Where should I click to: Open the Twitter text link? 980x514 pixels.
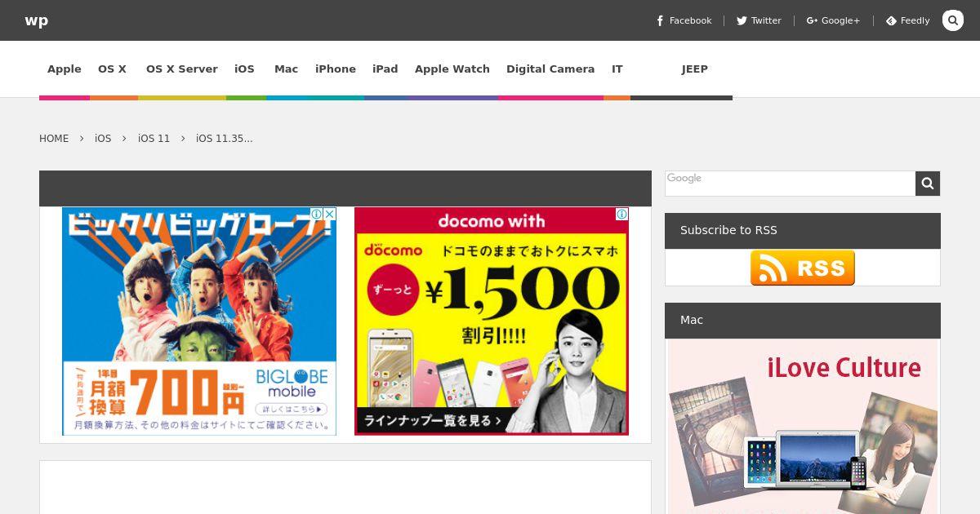coord(766,20)
